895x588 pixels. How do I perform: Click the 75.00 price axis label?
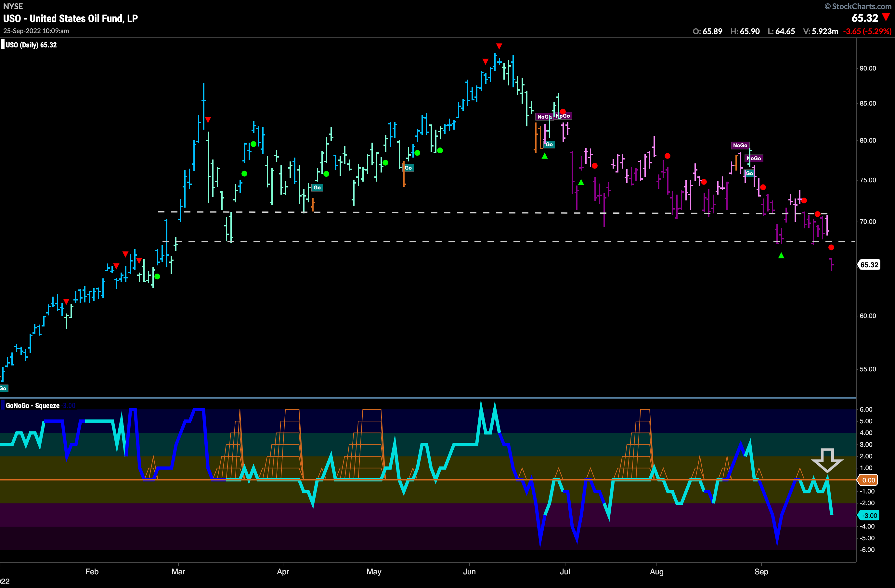pyautogui.click(x=868, y=180)
